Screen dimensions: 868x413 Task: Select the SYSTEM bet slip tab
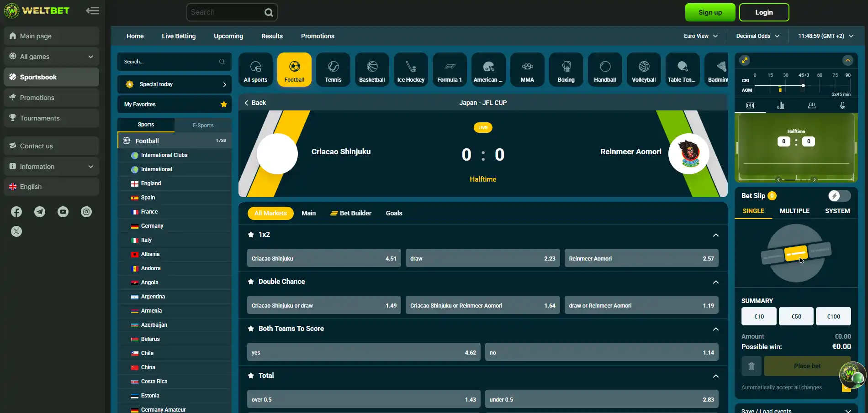(837, 211)
